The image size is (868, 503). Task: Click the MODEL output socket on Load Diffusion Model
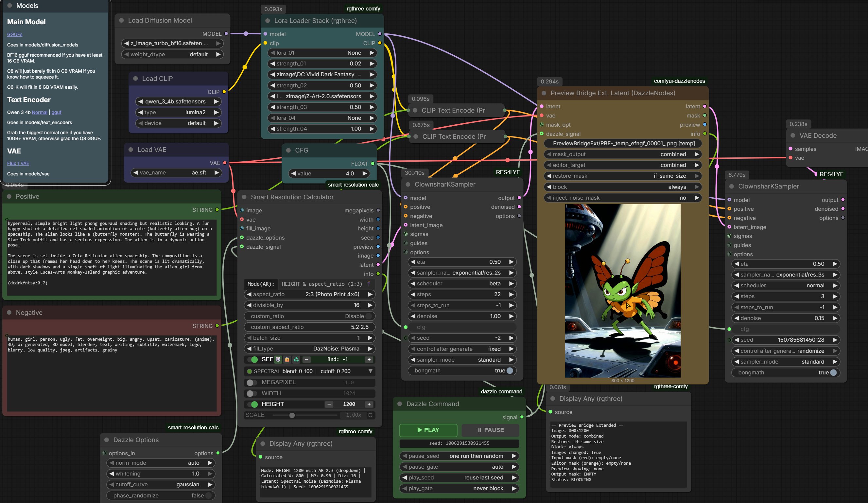226,34
